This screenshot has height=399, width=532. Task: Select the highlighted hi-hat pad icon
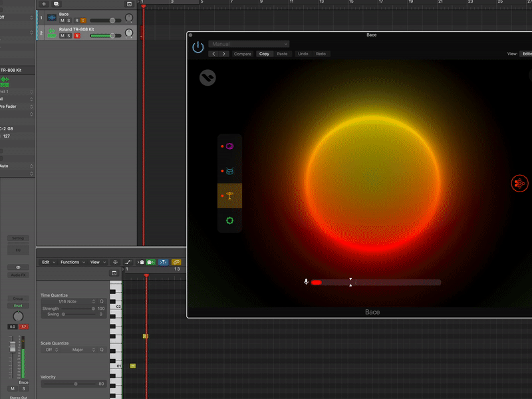229,196
